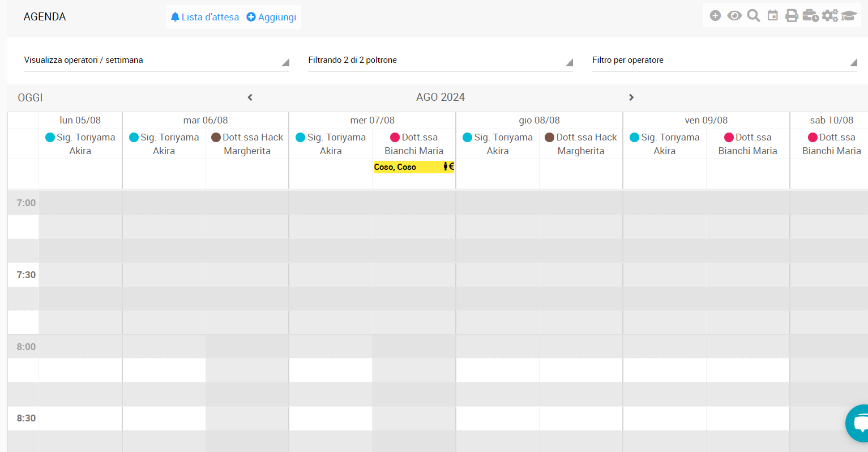Open the chat bubble widget
The width and height of the screenshot is (868, 452).
pos(858,423)
